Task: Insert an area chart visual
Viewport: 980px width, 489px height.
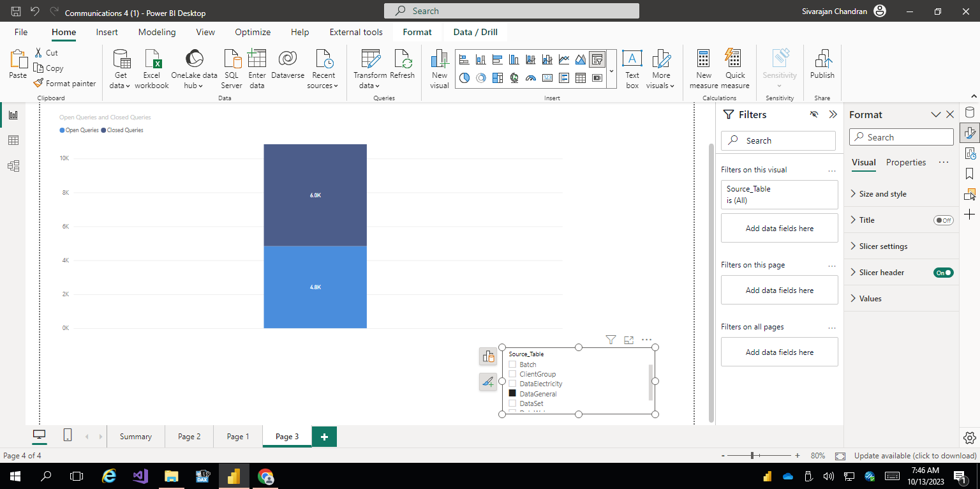Action: (x=581, y=59)
